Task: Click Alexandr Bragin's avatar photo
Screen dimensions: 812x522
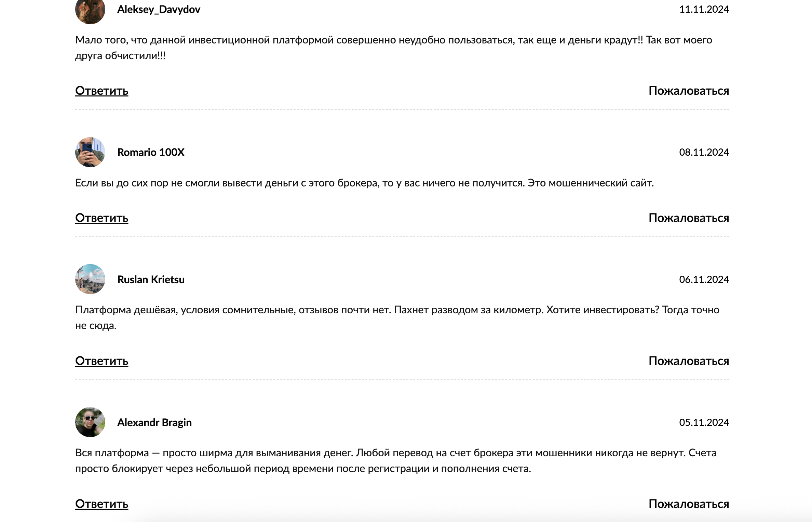Action: pos(90,422)
